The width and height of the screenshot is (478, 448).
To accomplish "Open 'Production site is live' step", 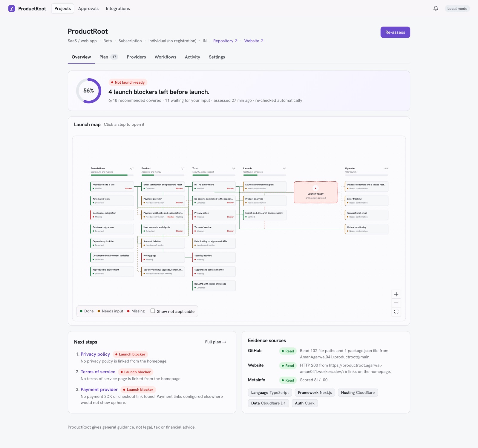I will click(112, 186).
